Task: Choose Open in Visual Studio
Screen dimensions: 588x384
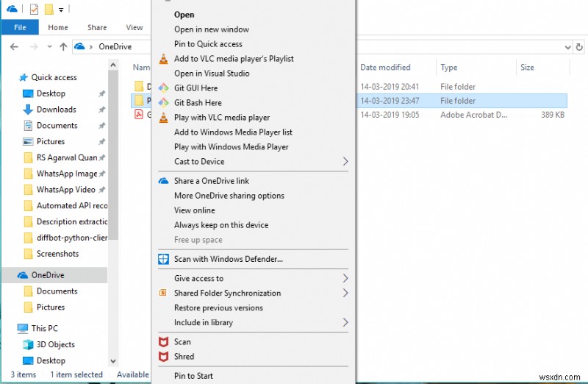Action: tap(254, 74)
